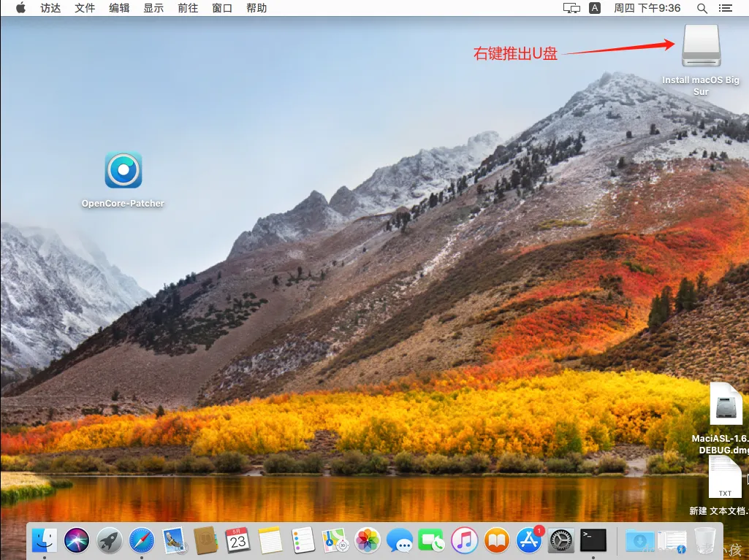Open Launchpad rocket icon
This screenshot has height=560, width=749.
(110, 540)
